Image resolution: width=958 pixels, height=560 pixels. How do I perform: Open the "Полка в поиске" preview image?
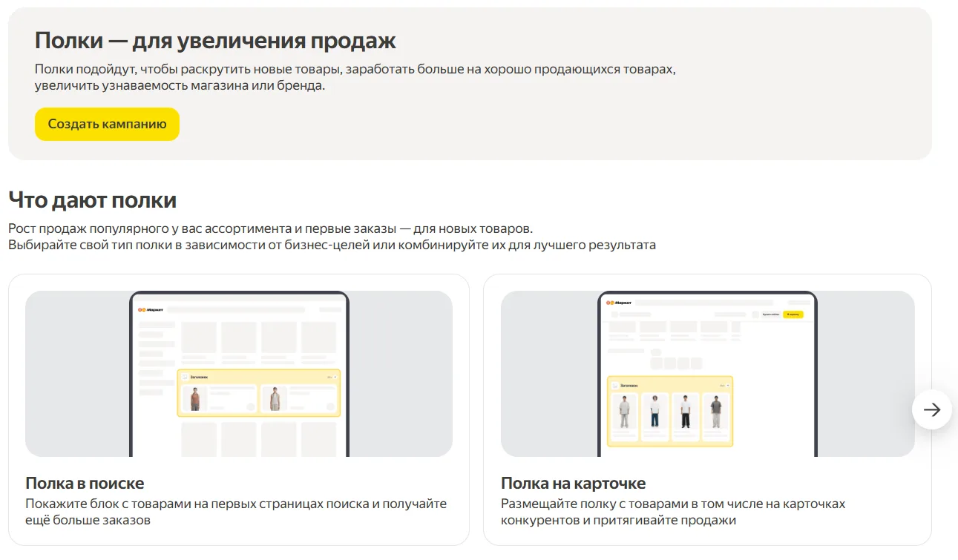(239, 374)
